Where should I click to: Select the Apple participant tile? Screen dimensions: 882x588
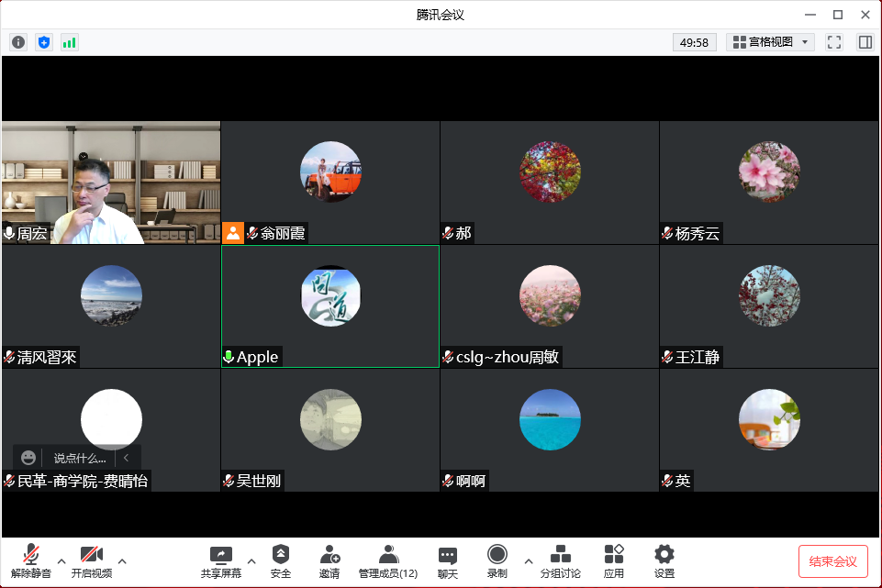click(x=330, y=306)
